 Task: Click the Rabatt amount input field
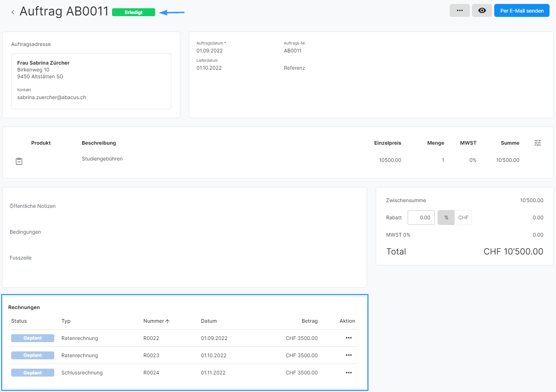[421, 218]
